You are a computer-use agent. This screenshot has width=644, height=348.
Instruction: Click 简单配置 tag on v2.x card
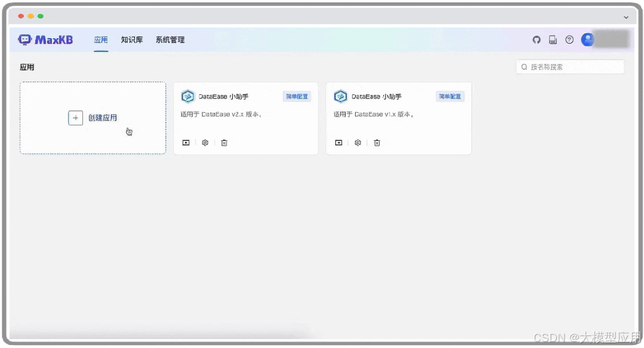point(297,97)
